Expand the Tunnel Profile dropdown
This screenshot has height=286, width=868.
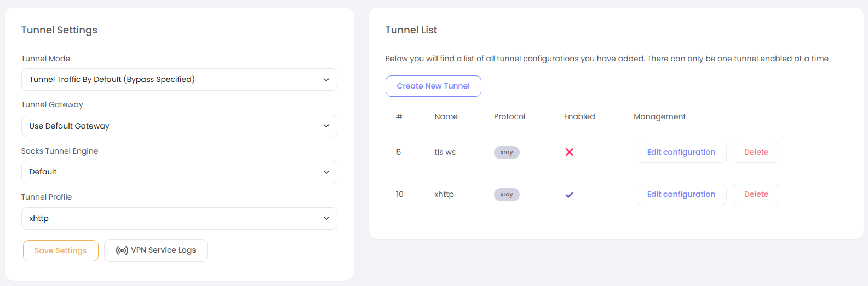pyautogui.click(x=179, y=219)
